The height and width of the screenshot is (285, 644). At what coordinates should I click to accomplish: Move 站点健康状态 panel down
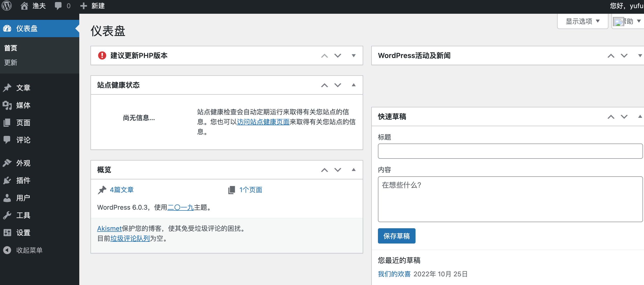point(338,85)
